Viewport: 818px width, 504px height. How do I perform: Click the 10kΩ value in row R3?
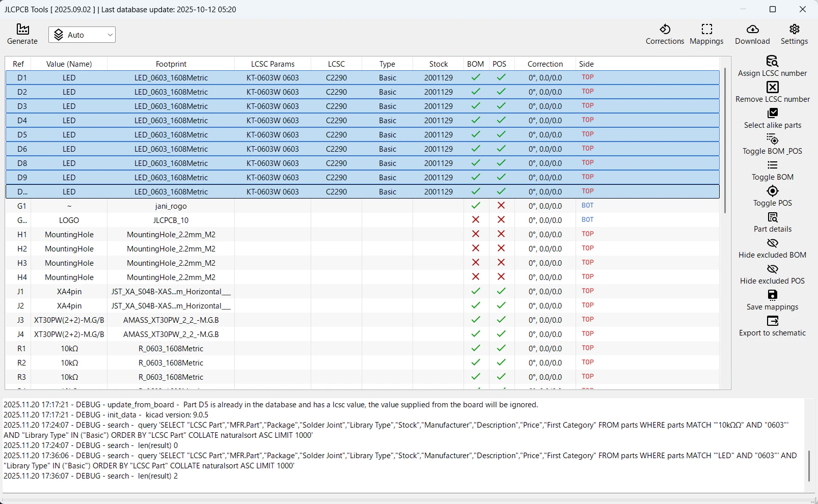point(69,377)
